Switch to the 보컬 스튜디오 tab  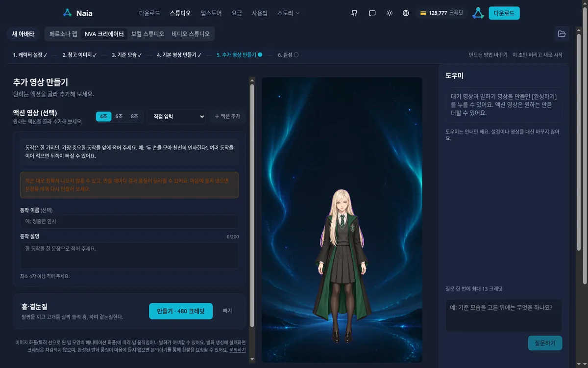point(147,34)
